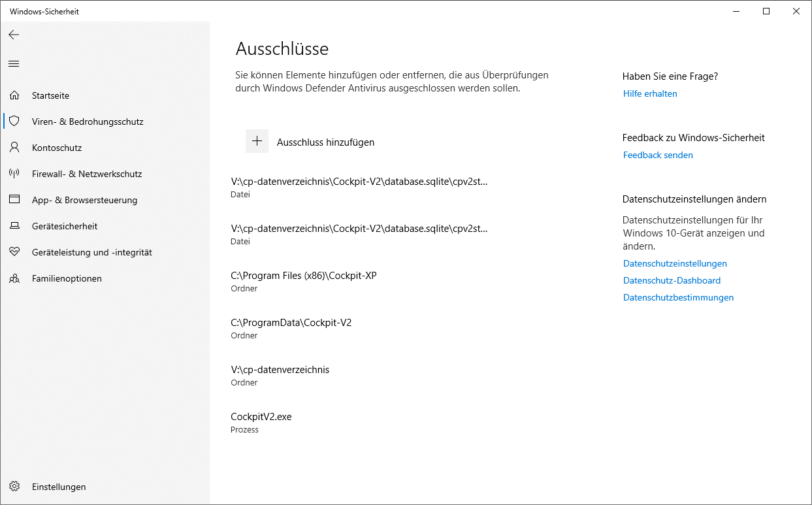Click the Kontoschutz person icon
812x505 pixels.
coord(14,148)
